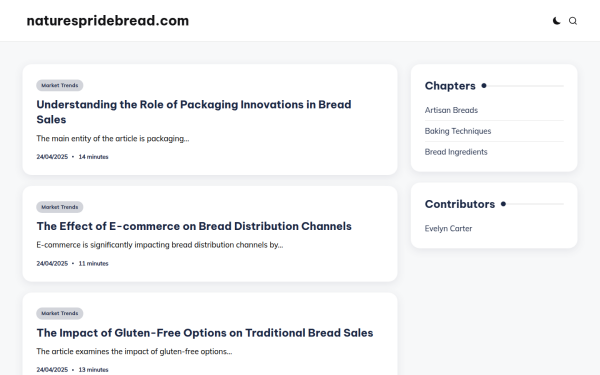
Task: Open the E-commerce on Bread Distribution Channels article
Action: pyautogui.click(x=194, y=226)
